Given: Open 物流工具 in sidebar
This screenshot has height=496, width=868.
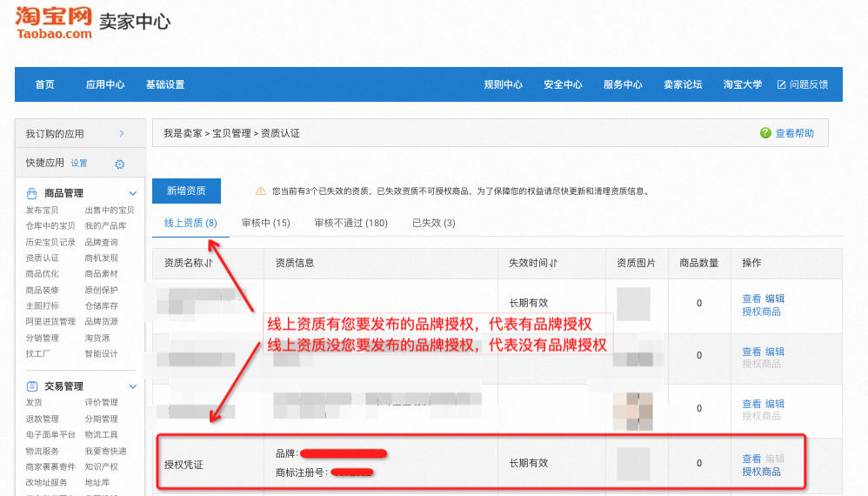Looking at the screenshot, I should click(x=101, y=434).
